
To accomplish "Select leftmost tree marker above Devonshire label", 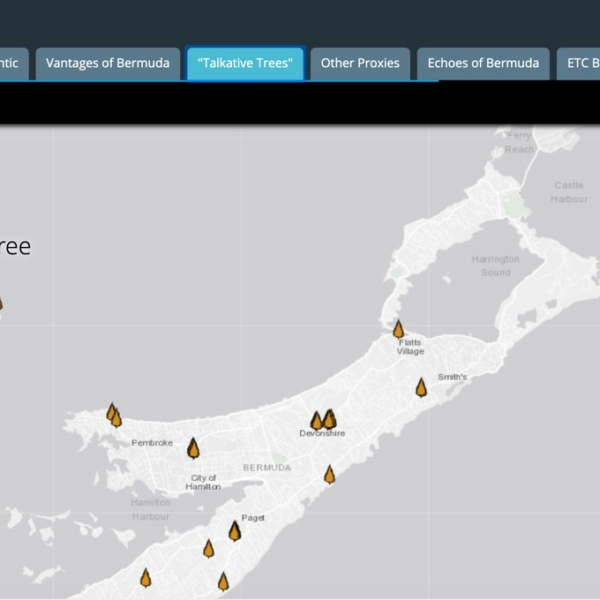I will [x=316, y=421].
